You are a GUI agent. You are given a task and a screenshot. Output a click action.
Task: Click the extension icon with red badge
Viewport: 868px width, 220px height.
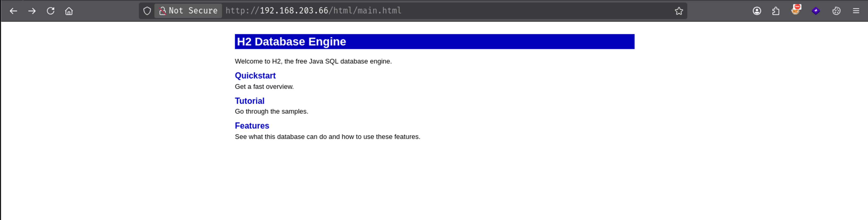[x=796, y=10]
